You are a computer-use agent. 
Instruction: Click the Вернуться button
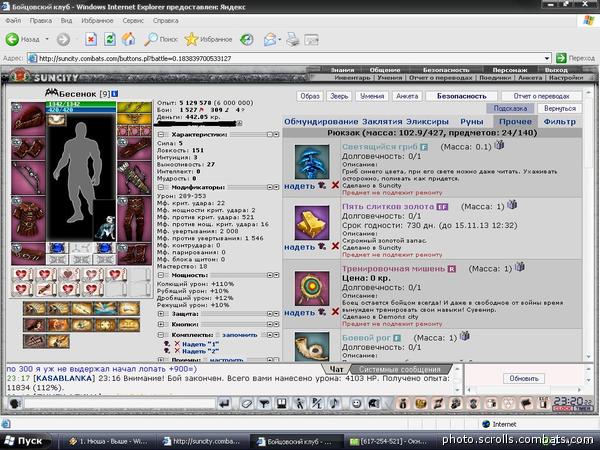(560, 108)
